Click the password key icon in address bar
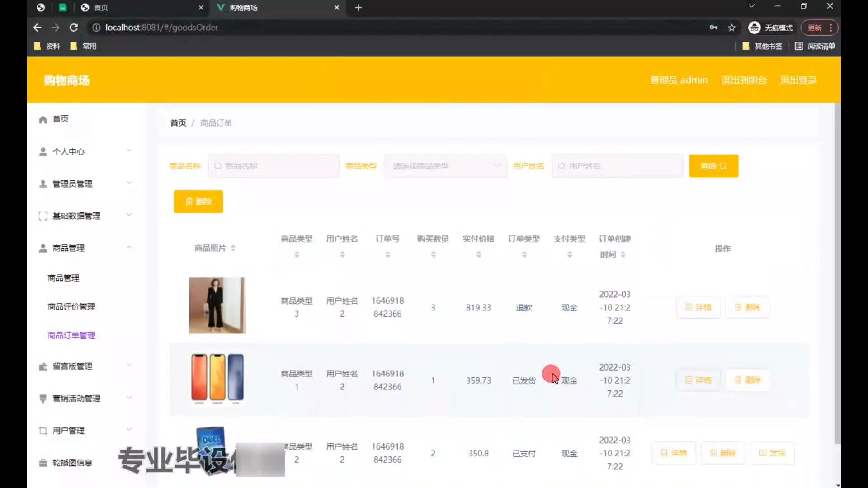Screen dimensions: 868x488 pos(713,28)
